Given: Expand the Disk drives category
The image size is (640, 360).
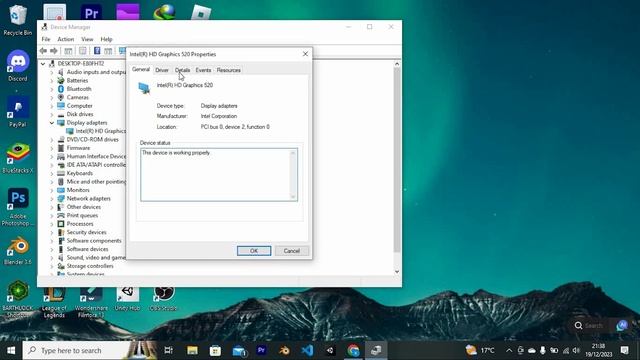Looking at the screenshot, I should click(52, 114).
